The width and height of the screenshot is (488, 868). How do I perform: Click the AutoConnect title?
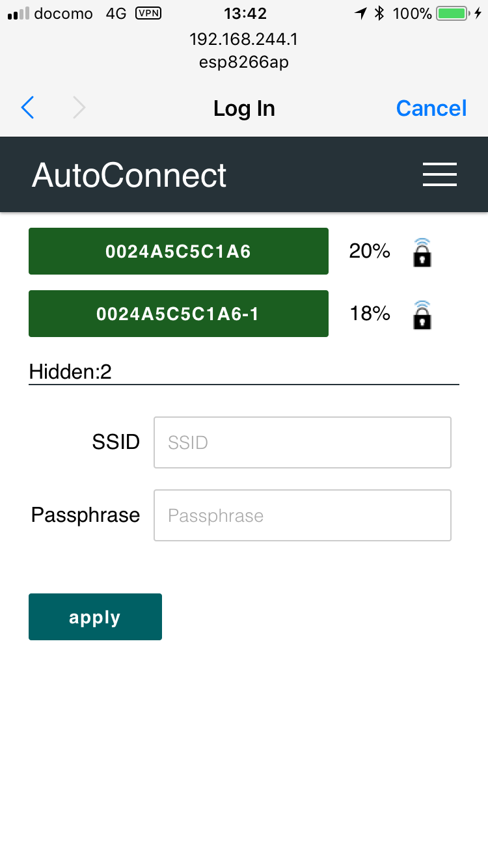[x=129, y=175]
